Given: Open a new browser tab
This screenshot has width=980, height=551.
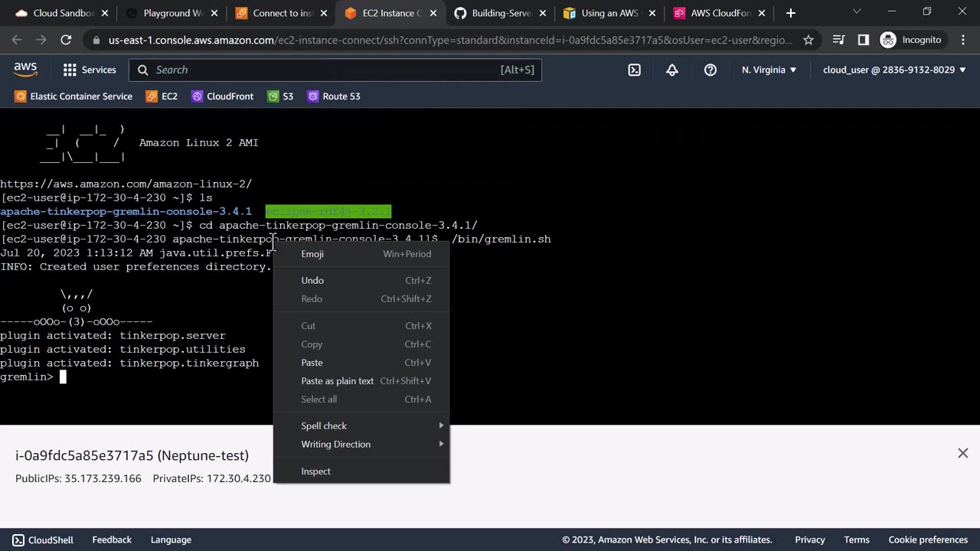Looking at the screenshot, I should [x=791, y=13].
